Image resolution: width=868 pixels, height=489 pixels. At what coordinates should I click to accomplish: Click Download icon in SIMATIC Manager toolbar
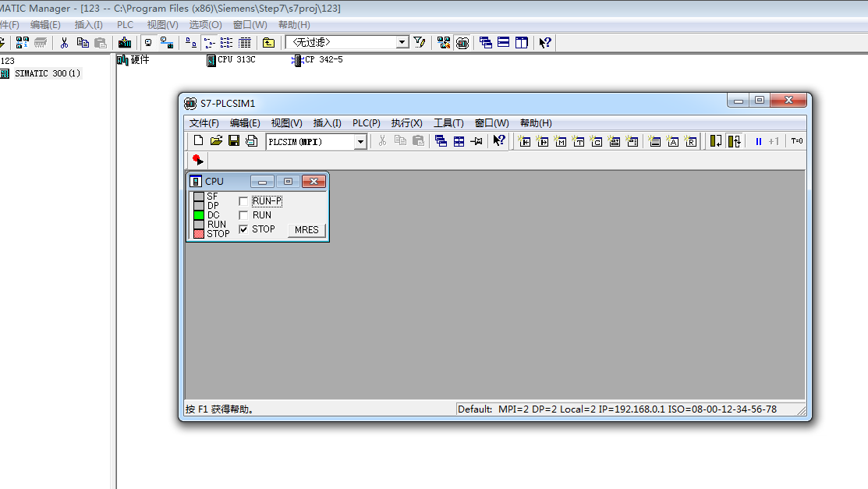tap(125, 43)
